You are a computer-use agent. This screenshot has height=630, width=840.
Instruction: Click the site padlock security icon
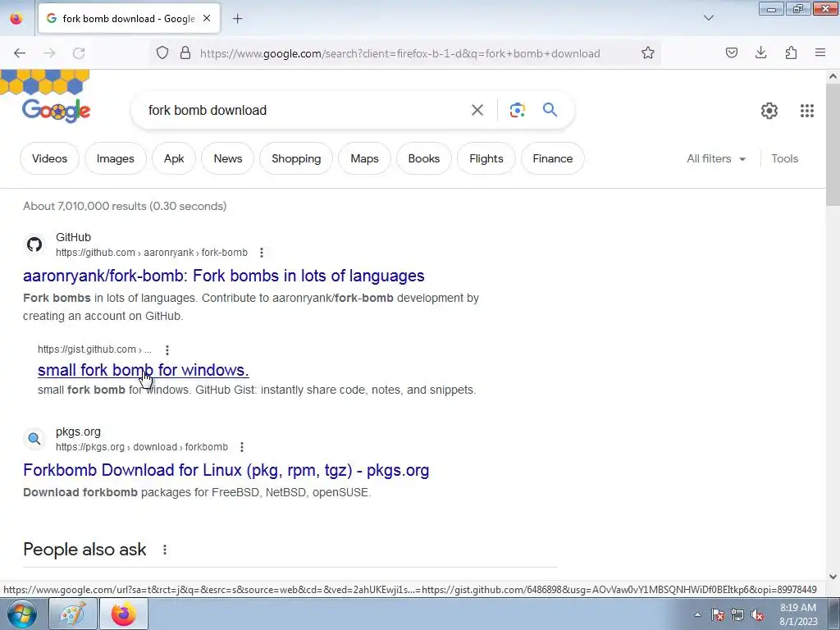185,53
